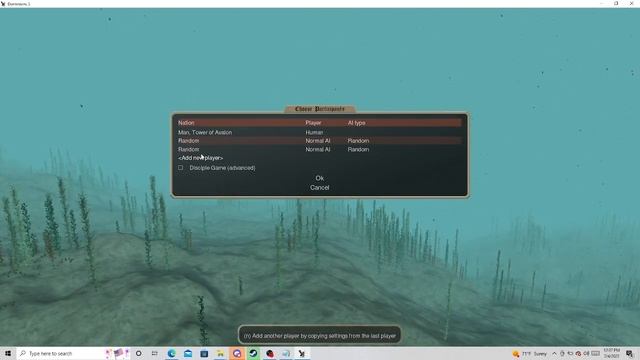640x360 pixels.
Task: Change Random nation in highlighted second row
Action: click(x=189, y=141)
